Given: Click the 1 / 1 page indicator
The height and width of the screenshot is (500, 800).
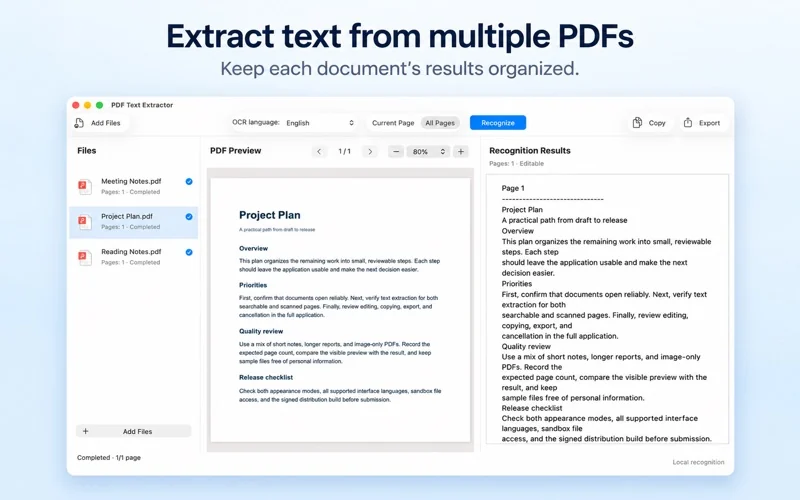Looking at the screenshot, I should pyautogui.click(x=344, y=152).
